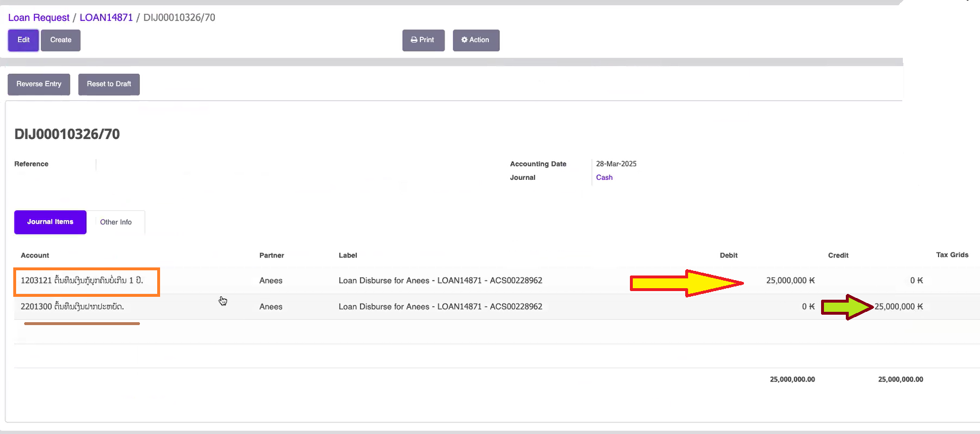Open the Action gear dropdown
Viewport: 980px width, 434px height.
tap(476, 40)
